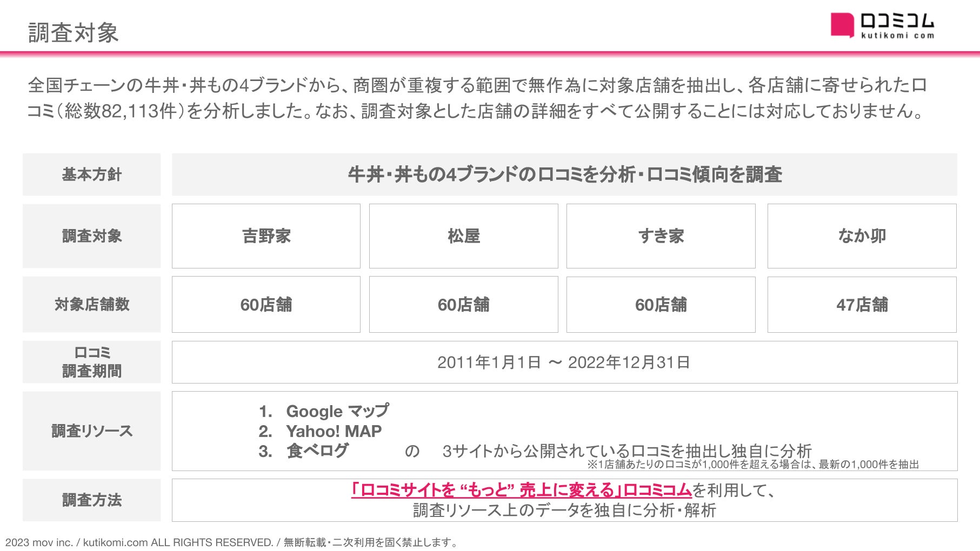Click the 口コミ調査期間 row label
980x551 pixels.
coord(92,362)
